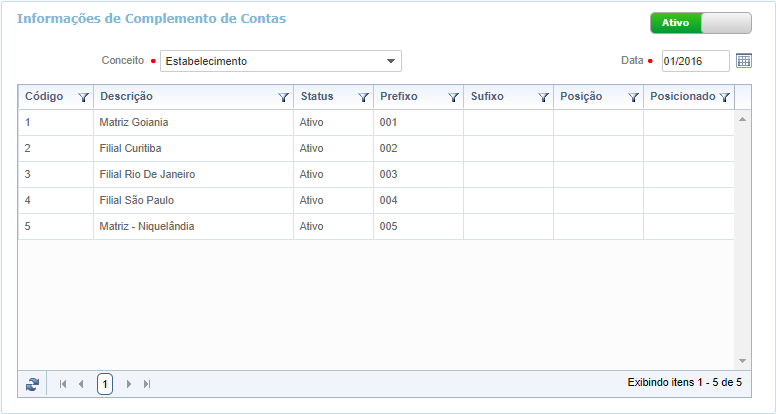The width and height of the screenshot is (776, 414).
Task: Open the Posicionado column filter icon
Action: click(x=725, y=98)
